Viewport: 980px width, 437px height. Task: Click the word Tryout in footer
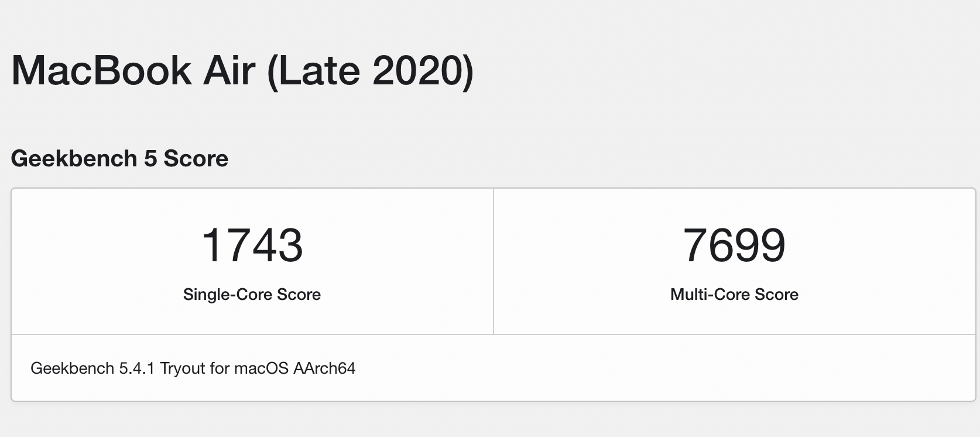183,368
